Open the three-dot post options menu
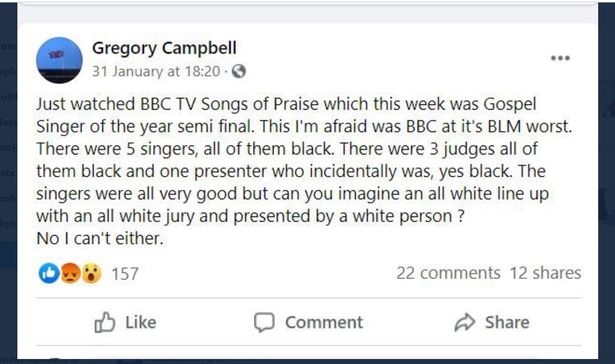This screenshot has height=364, width=615. tap(560, 58)
